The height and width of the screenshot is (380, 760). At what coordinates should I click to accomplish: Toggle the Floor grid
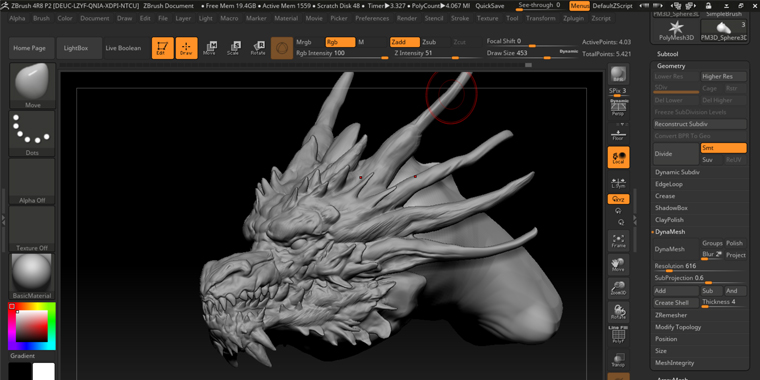(x=618, y=134)
